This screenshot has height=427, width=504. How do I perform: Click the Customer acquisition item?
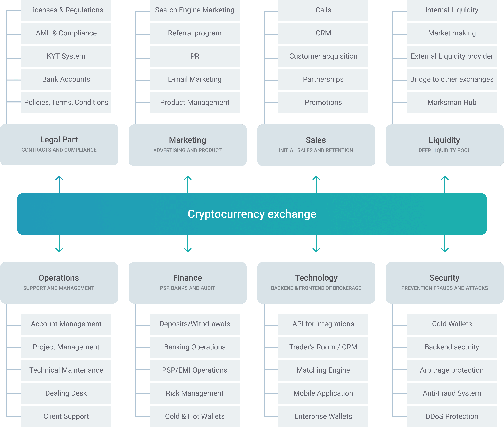[x=323, y=56]
